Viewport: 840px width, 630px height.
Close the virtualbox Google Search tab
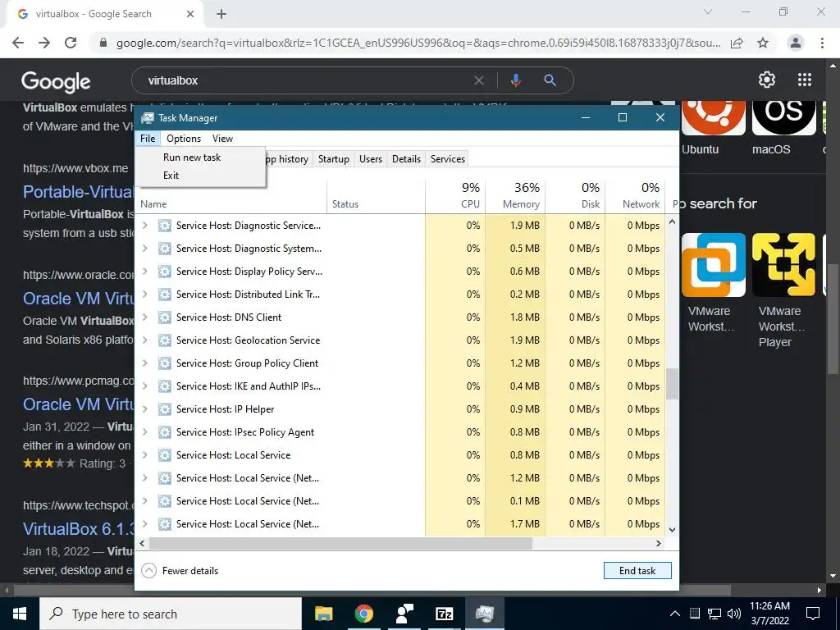190,15
